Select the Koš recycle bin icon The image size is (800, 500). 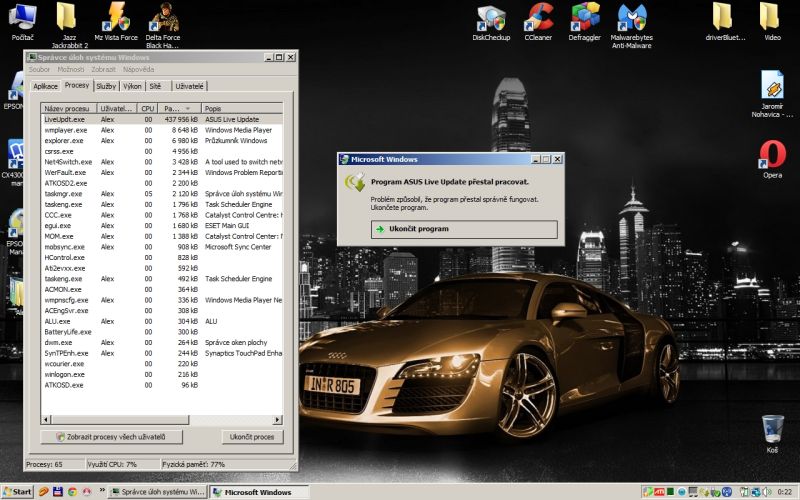coord(772,430)
